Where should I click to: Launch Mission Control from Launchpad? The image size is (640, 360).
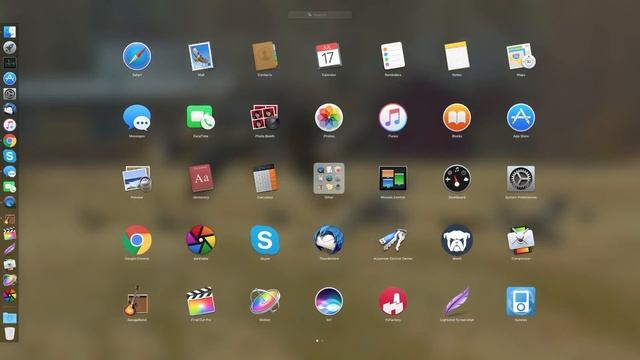[393, 179]
